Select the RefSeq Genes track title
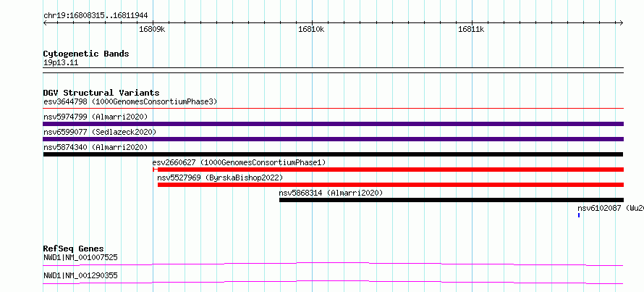Image resolution: width=644 pixels, height=292 pixels. (74, 249)
